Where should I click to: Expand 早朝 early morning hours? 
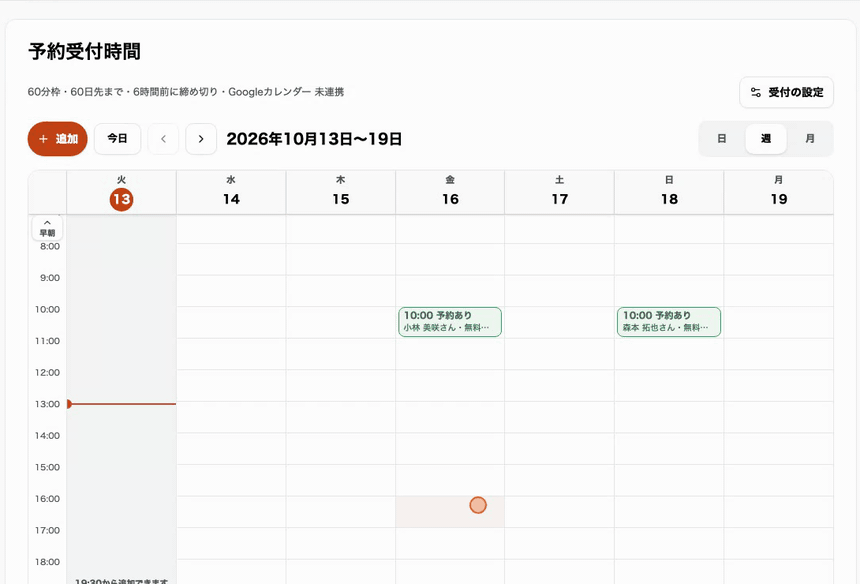pyautogui.click(x=47, y=228)
